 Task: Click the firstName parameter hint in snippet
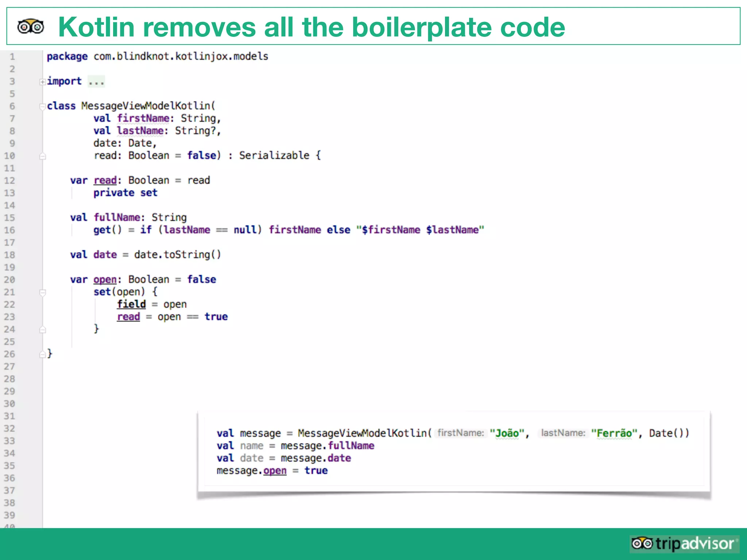tap(461, 433)
